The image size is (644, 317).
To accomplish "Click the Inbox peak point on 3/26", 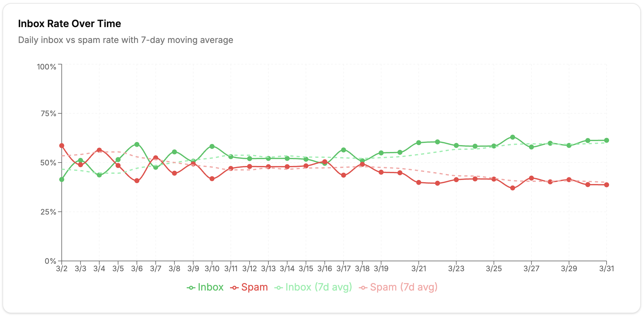I will click(x=512, y=137).
